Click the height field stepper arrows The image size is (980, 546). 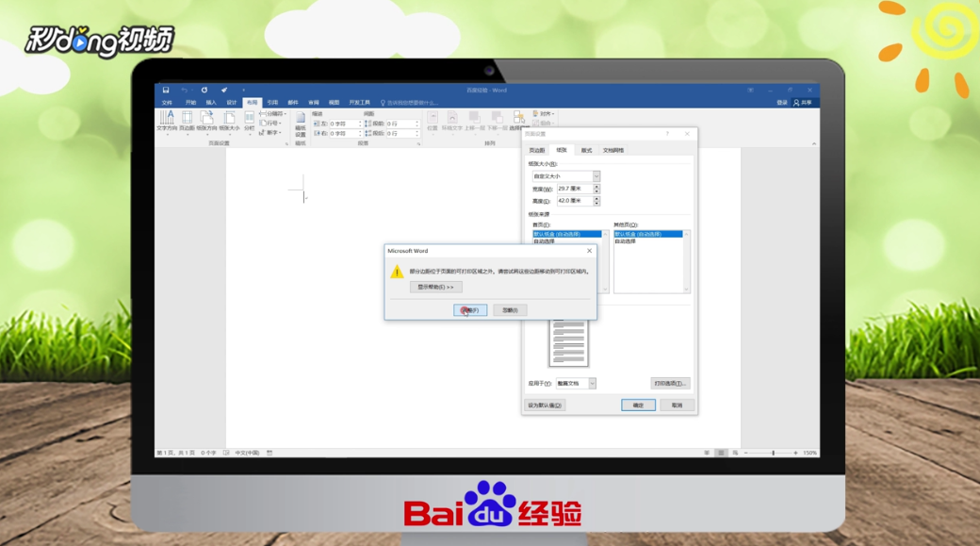[596, 201]
